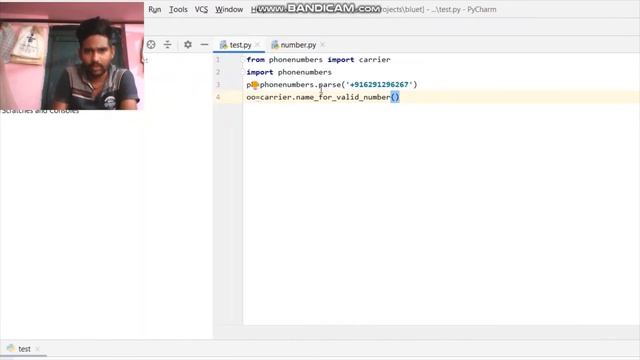
Task: Click the Python icon on test run tab
Action: [11, 349]
